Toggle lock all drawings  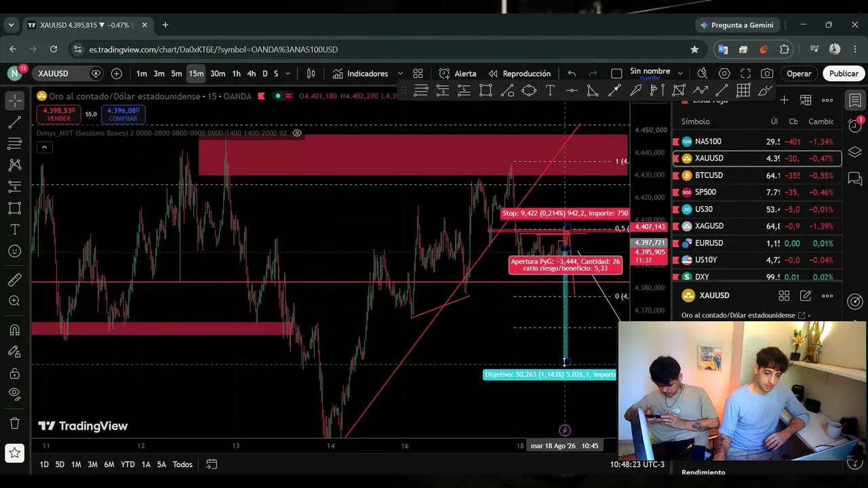[x=14, y=373]
